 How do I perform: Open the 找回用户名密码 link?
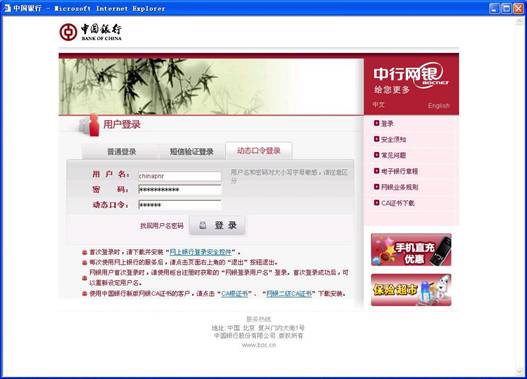point(162,226)
